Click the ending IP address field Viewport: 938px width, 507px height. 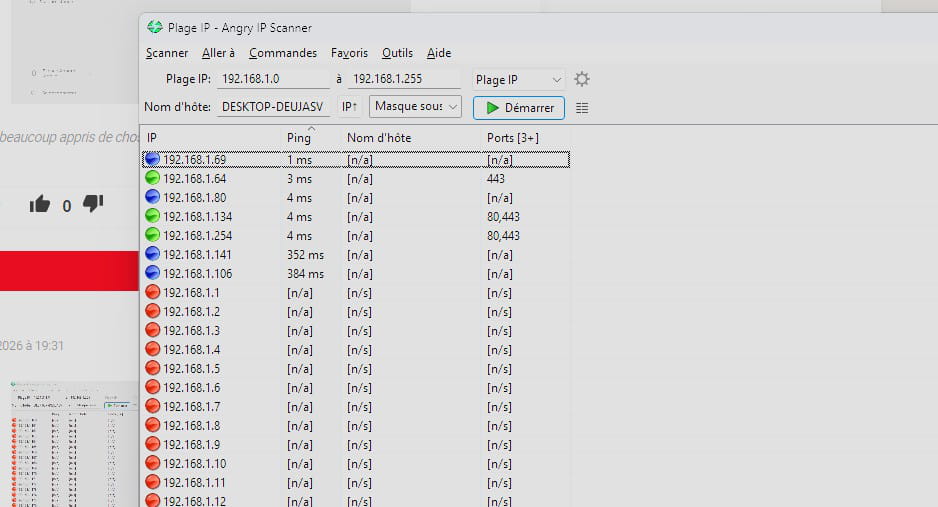click(405, 80)
